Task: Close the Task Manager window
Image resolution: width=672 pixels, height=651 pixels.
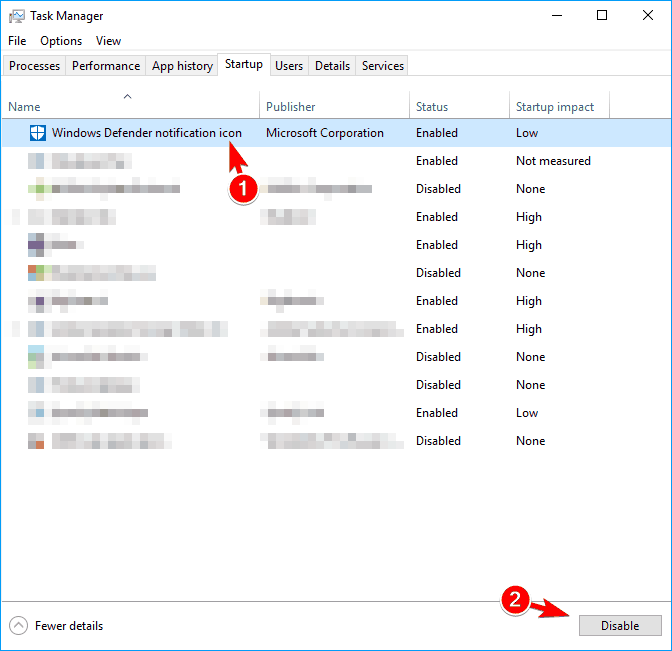Action: (648, 15)
